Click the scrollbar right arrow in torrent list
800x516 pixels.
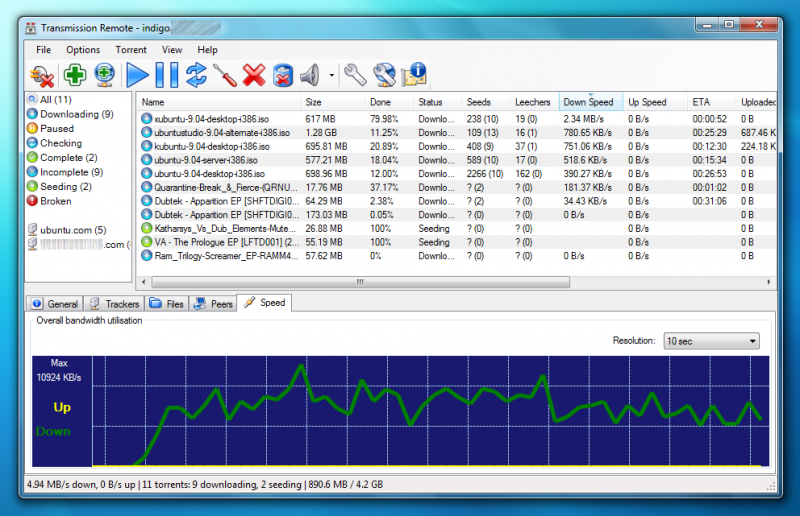pos(769,282)
